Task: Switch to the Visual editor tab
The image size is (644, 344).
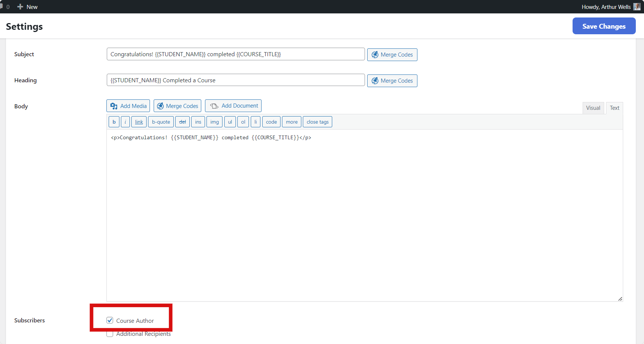Action: [x=593, y=108]
